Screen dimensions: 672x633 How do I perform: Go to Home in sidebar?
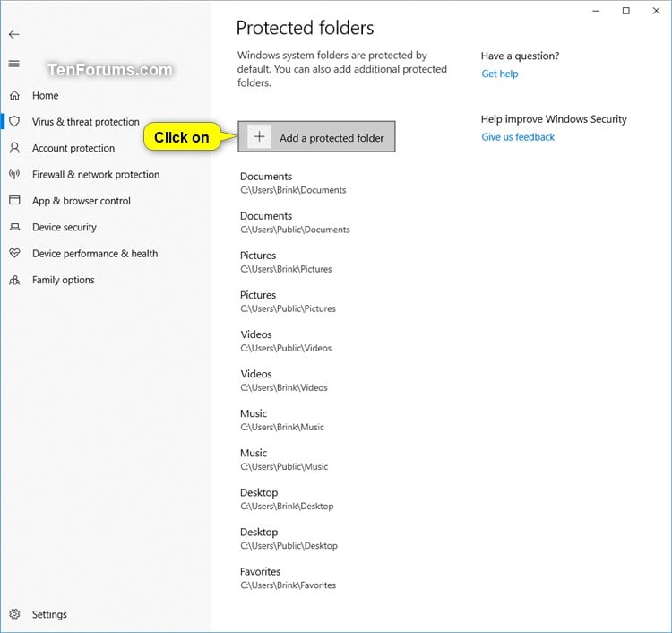46,95
